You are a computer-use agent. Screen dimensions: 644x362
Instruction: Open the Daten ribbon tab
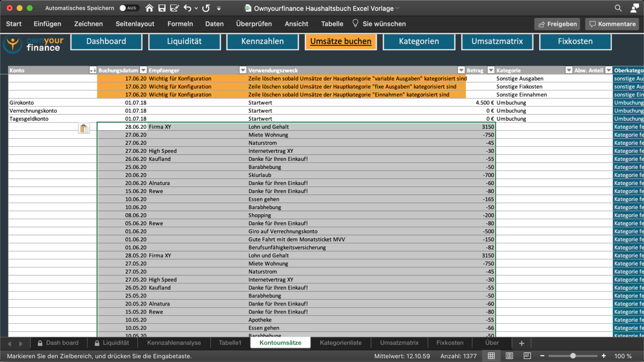point(214,24)
